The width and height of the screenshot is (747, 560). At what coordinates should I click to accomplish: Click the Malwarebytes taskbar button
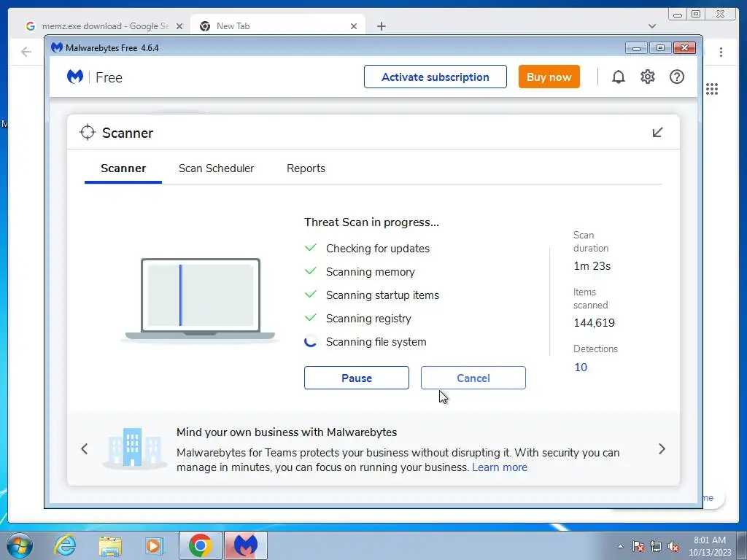[245, 545]
